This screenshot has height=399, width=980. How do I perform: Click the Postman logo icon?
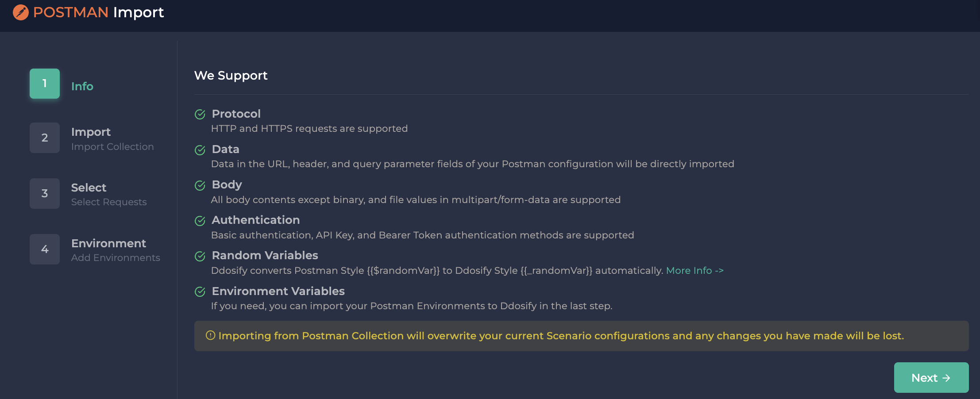tap(21, 12)
